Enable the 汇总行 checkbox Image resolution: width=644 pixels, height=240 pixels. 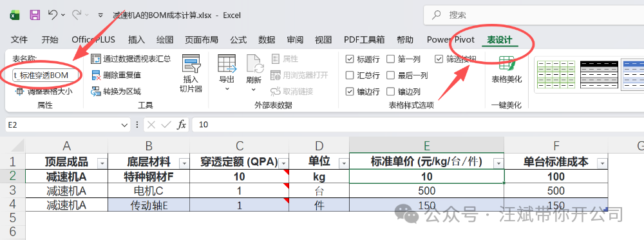[x=350, y=75]
